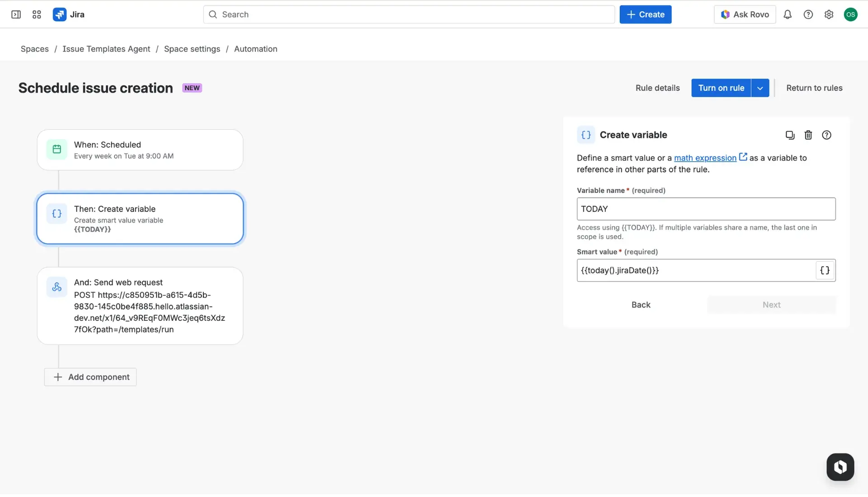Open help via the question mark icon
868x497 pixels.
827,135
